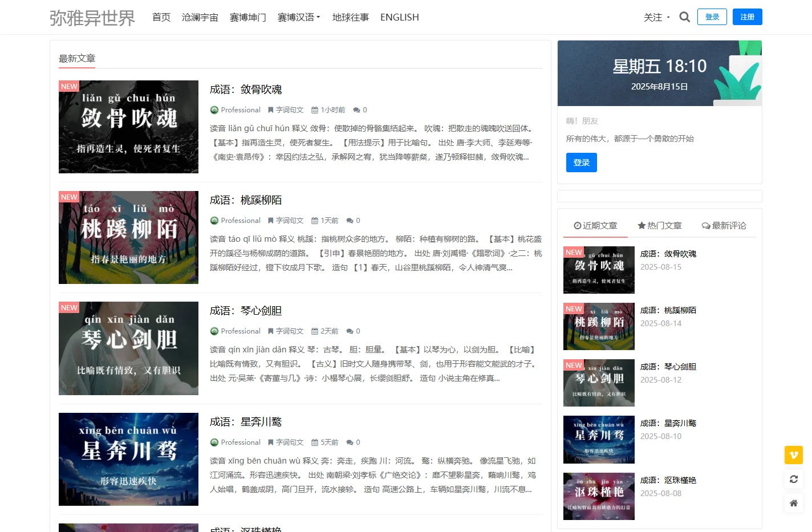The image size is (812, 532).
Task: Select the 近期文章 tab
Action: pos(595,226)
